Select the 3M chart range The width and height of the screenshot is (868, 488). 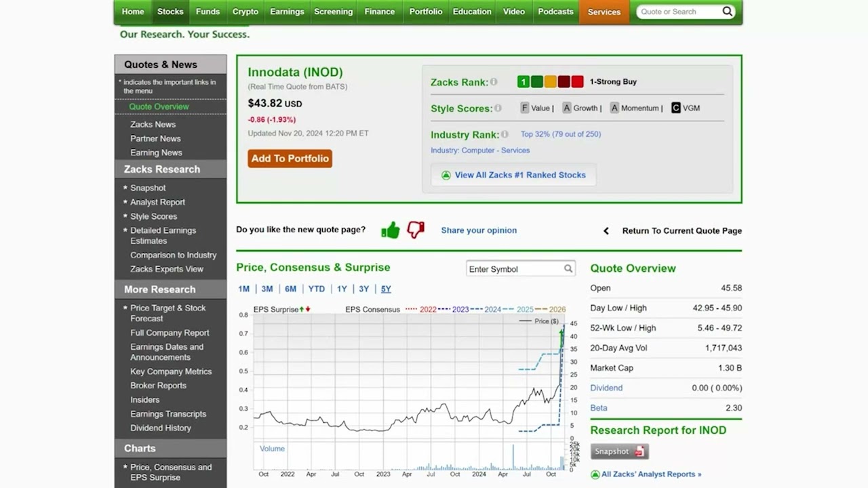point(267,289)
